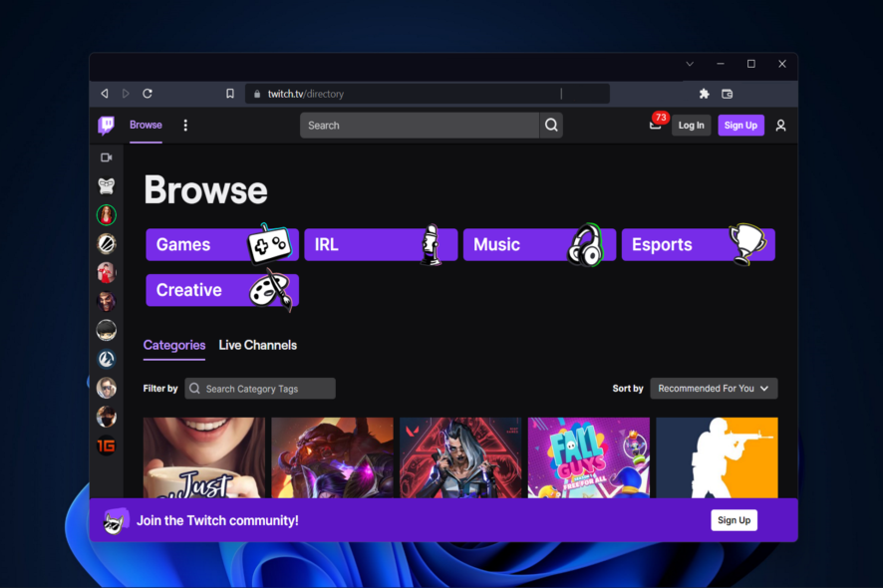
Task: Open the Esports category banner
Action: tap(699, 244)
